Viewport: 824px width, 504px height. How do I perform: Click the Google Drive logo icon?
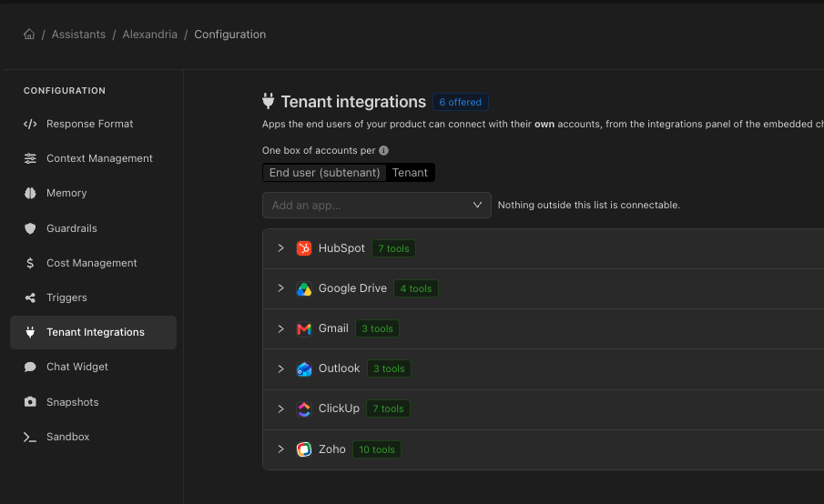(x=304, y=288)
